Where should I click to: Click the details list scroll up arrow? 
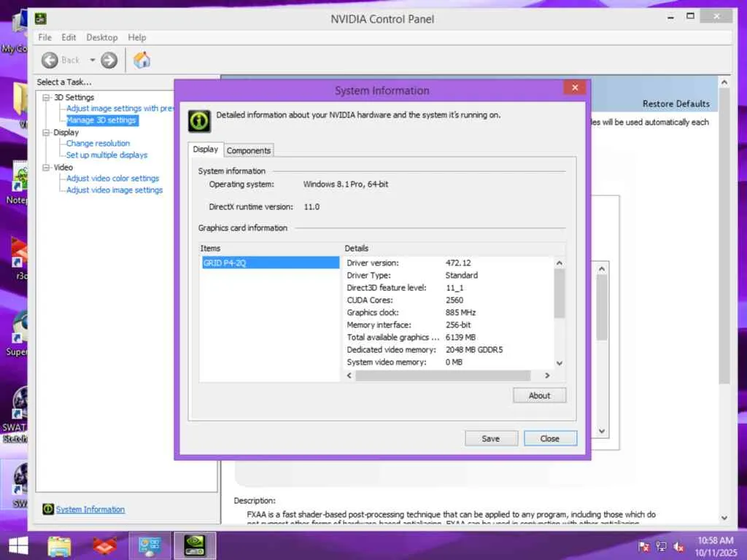(x=560, y=262)
